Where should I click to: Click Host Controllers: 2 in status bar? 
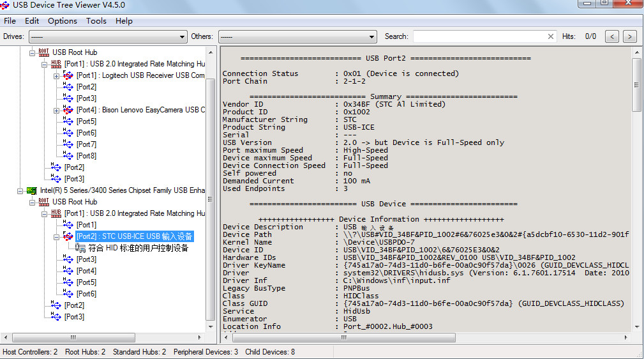(x=30, y=352)
